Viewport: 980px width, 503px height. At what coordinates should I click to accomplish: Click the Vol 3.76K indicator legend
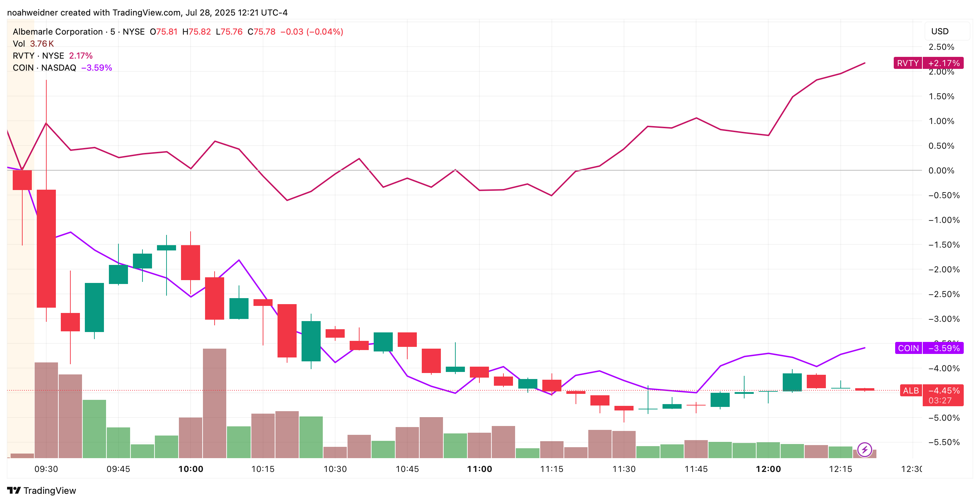pos(33,44)
